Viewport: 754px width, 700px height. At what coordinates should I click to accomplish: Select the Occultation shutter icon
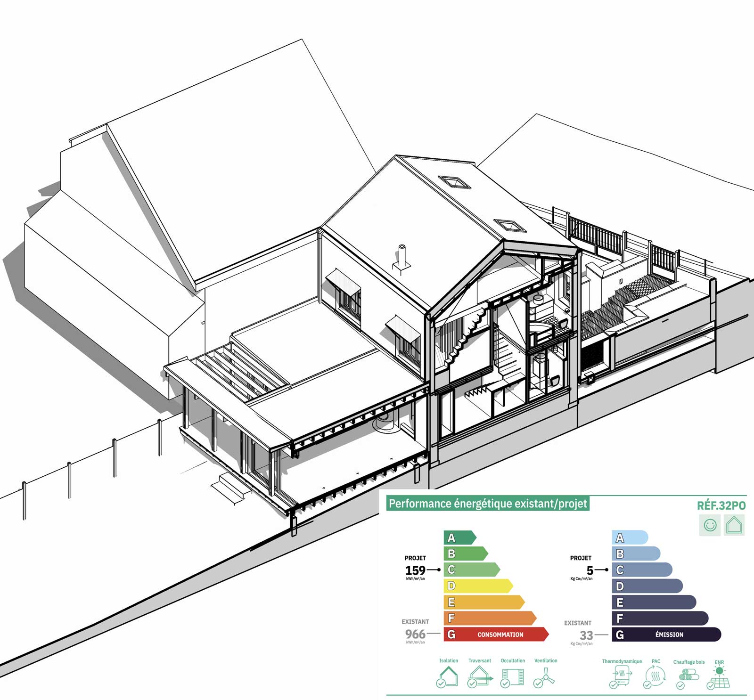tap(513, 677)
